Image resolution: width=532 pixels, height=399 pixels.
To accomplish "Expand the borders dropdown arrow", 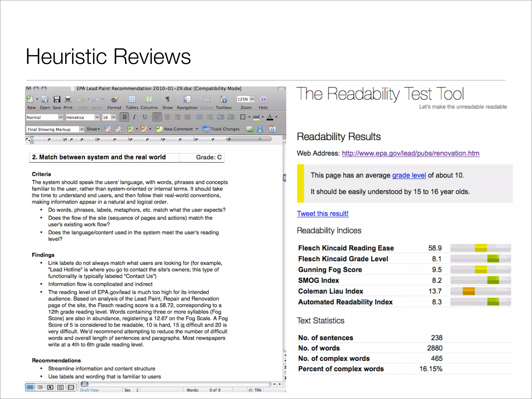I will click(249, 117).
